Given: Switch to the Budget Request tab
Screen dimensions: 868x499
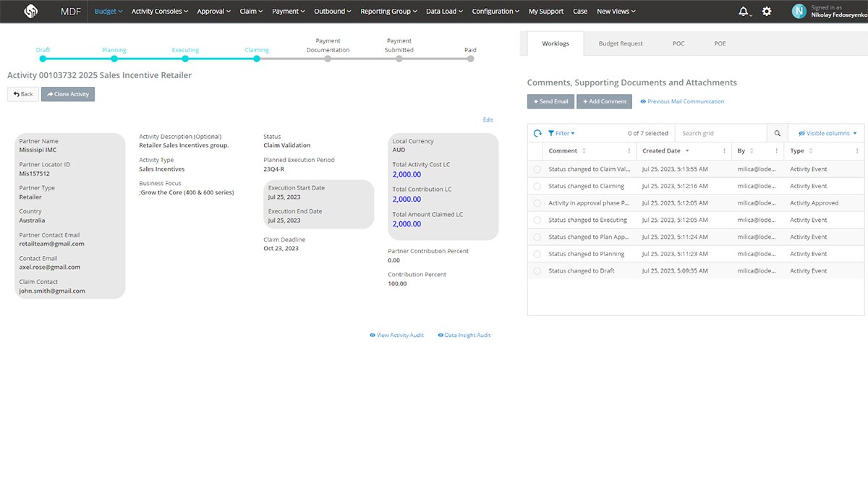Looking at the screenshot, I should (x=621, y=43).
